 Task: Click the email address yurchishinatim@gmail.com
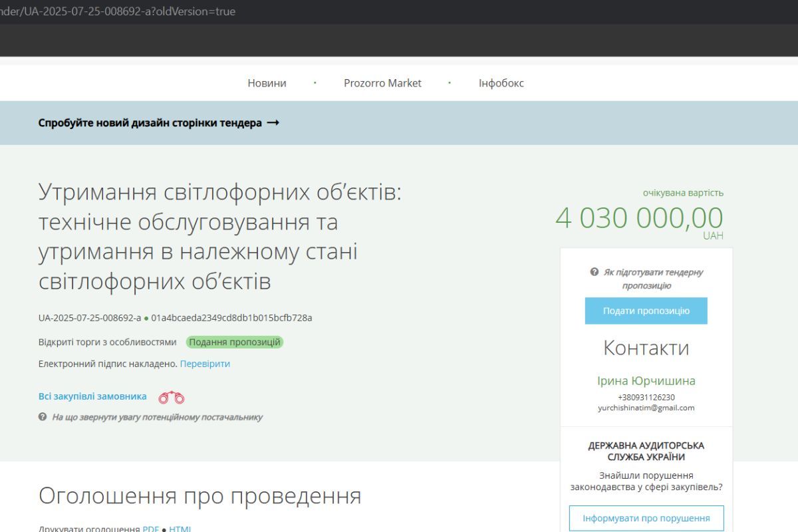(644, 407)
